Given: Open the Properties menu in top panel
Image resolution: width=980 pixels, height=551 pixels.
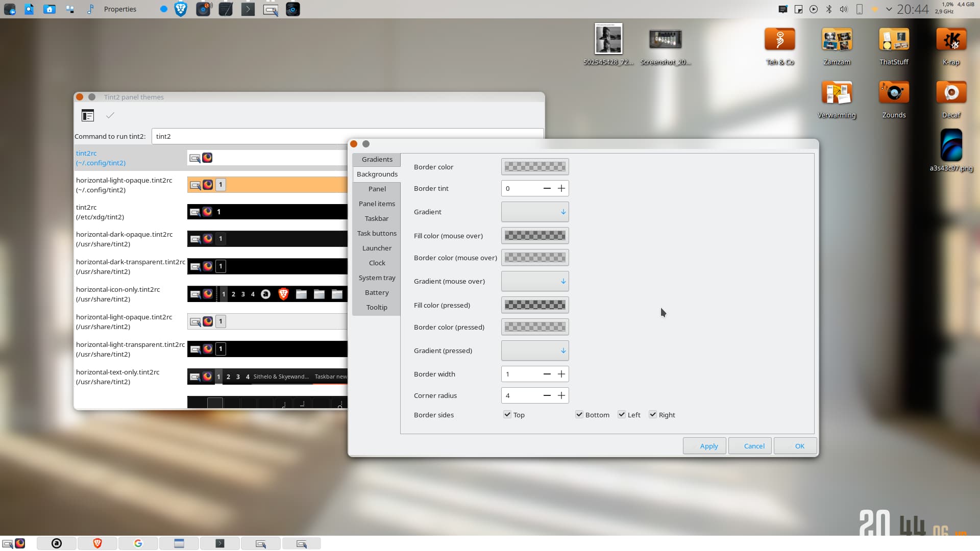Looking at the screenshot, I should [120, 9].
